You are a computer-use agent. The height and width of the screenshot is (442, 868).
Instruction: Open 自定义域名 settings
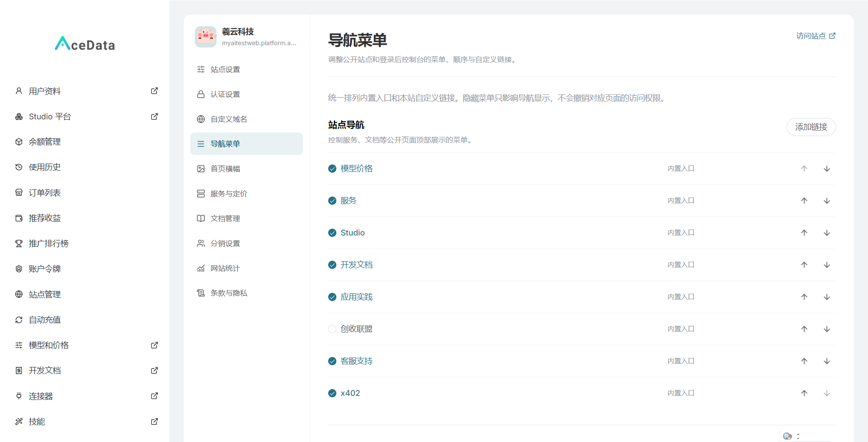click(x=246, y=119)
